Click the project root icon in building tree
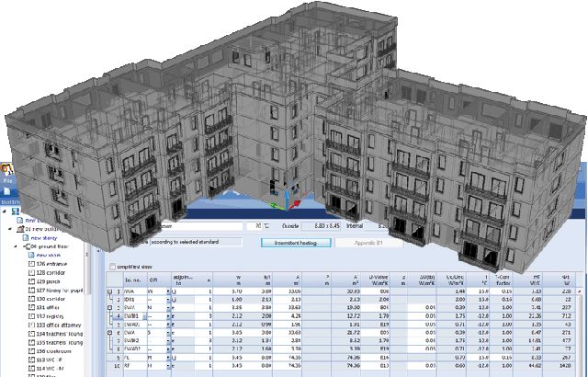Screen dimensions: 588x377 (x=15, y=211)
